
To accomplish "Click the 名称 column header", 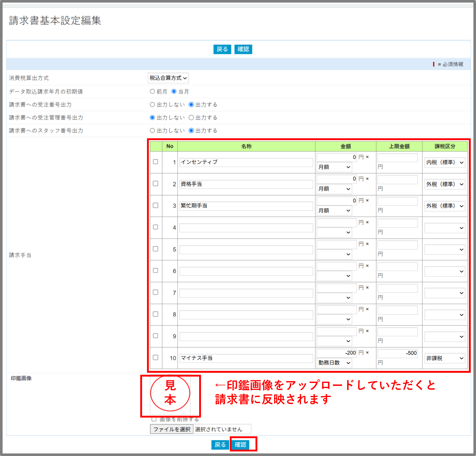I will [246, 146].
